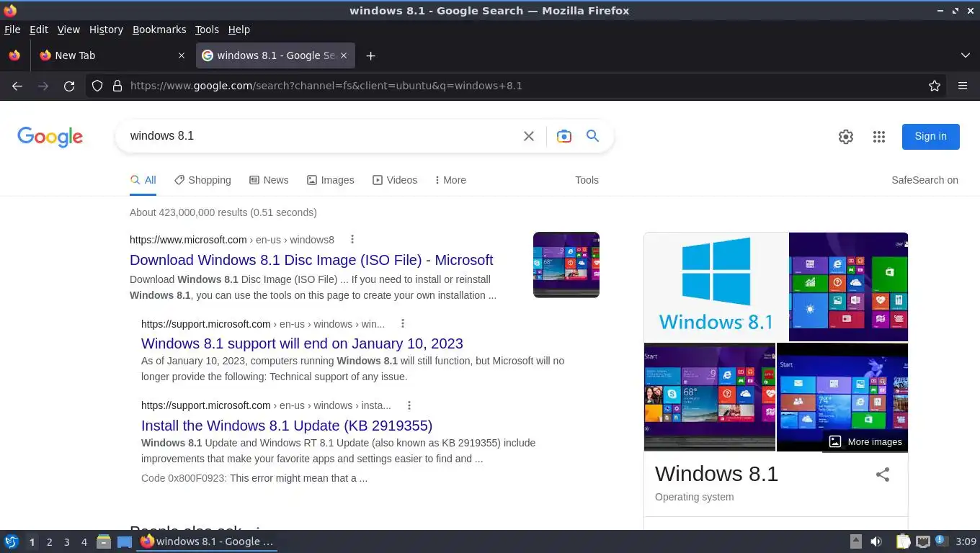The height and width of the screenshot is (553, 980).
Task: List all tabs dropdown arrow
Action: (x=966, y=55)
